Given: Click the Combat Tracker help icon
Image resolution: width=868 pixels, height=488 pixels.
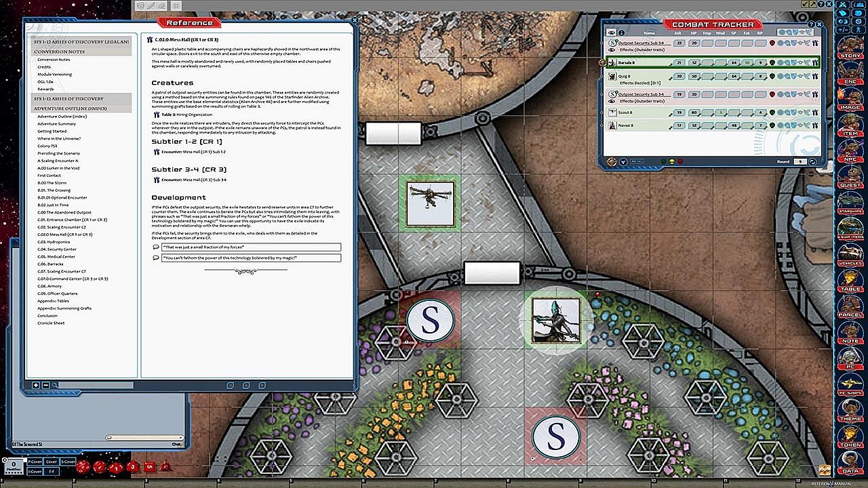Looking at the screenshot, I should pyautogui.click(x=812, y=24).
